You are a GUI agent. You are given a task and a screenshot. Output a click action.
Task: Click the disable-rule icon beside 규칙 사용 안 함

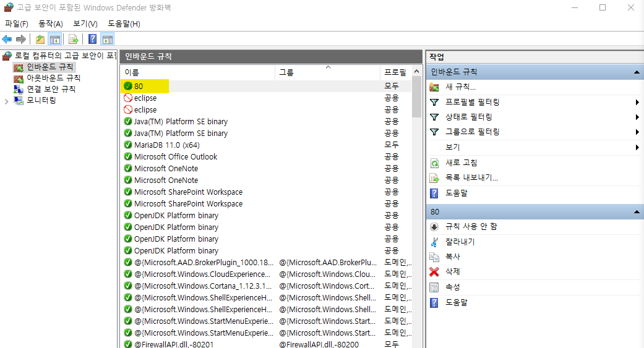tap(434, 226)
